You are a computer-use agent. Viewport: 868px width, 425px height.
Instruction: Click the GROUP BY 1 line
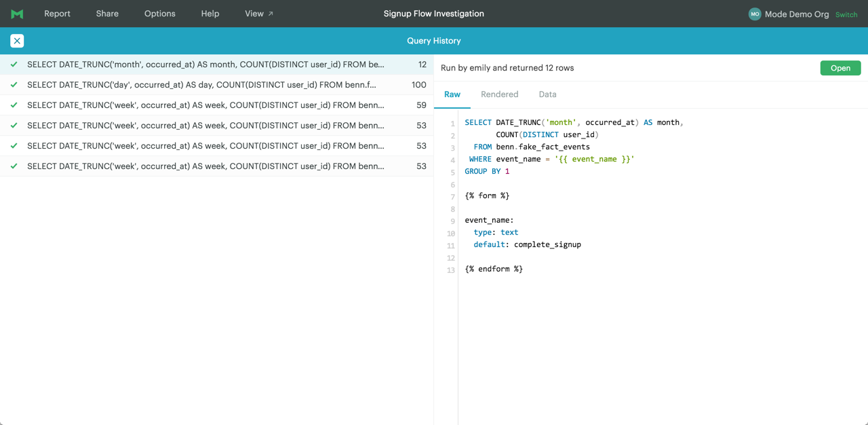pos(487,171)
